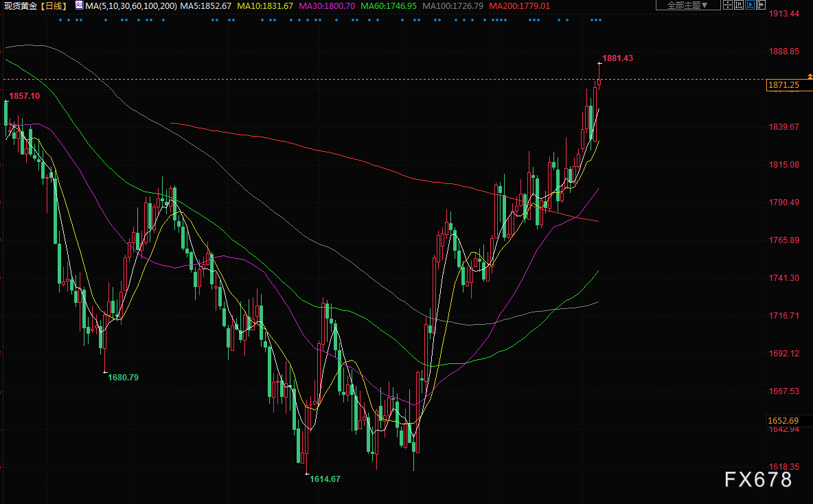Click the 1888.85 axis price
The image size is (813, 504).
[x=784, y=51]
